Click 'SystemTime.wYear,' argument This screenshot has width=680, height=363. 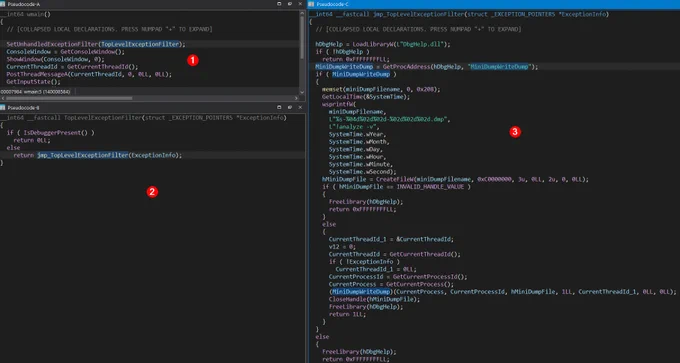(x=357, y=134)
